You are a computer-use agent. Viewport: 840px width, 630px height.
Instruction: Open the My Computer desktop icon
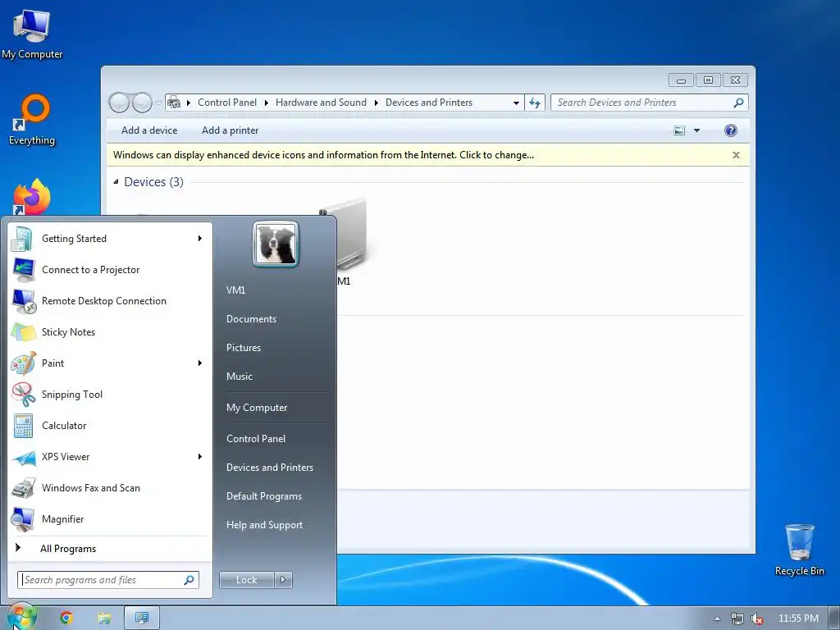click(32, 34)
